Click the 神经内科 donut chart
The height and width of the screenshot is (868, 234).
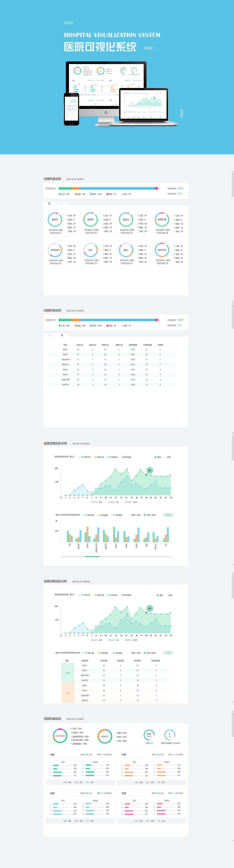[x=55, y=250]
